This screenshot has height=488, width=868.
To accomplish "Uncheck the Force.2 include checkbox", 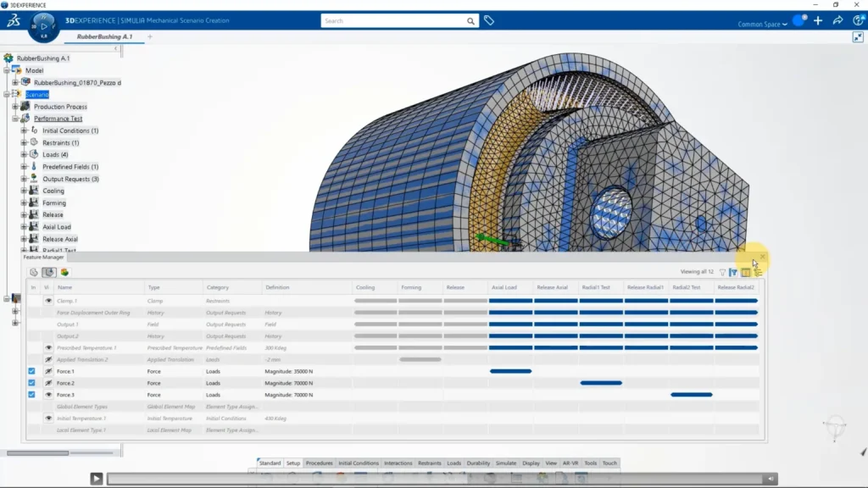I will tap(31, 383).
